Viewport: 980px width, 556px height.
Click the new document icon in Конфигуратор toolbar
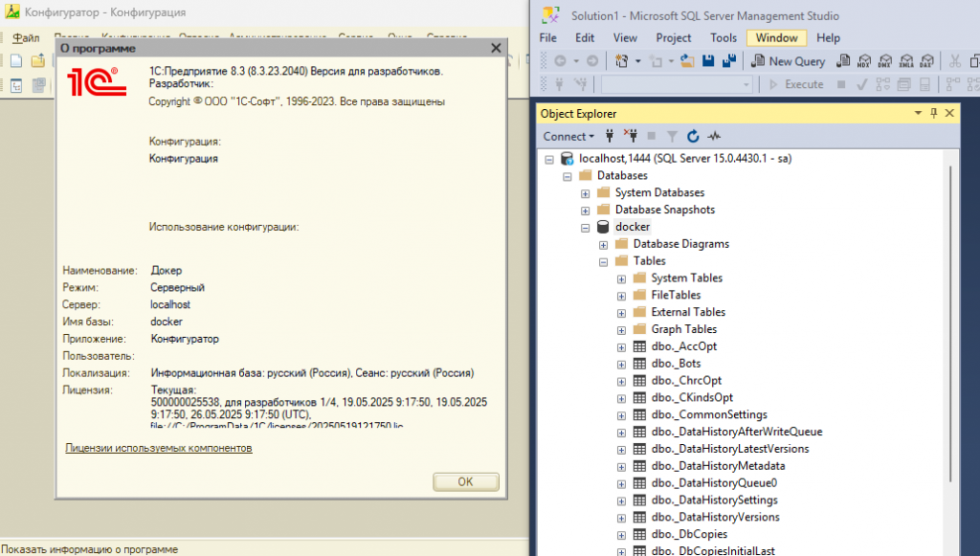coord(16,60)
